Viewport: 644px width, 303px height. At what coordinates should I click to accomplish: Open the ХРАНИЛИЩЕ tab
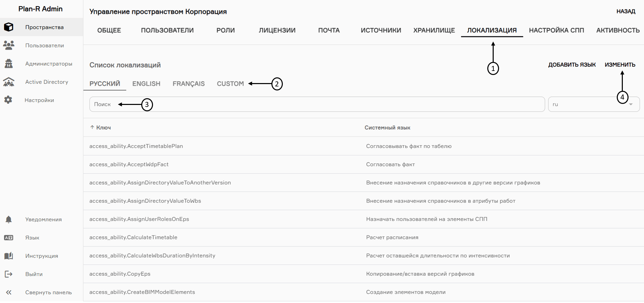point(434,30)
